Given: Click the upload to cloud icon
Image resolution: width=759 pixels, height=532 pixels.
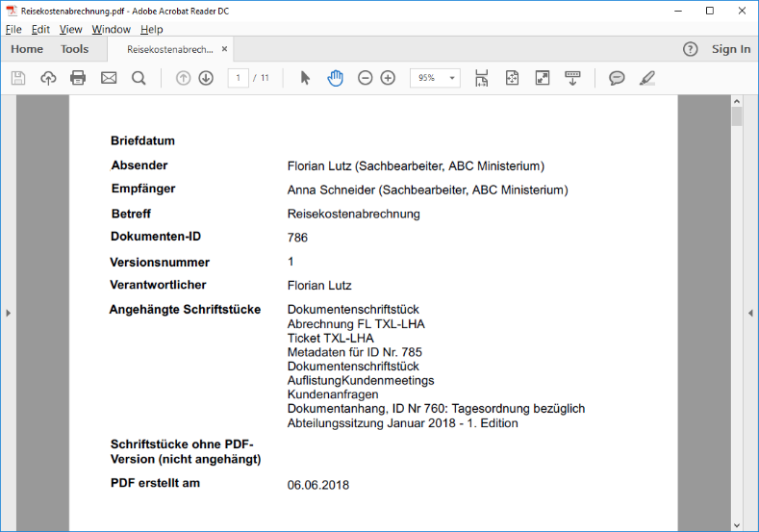Looking at the screenshot, I should (48, 78).
